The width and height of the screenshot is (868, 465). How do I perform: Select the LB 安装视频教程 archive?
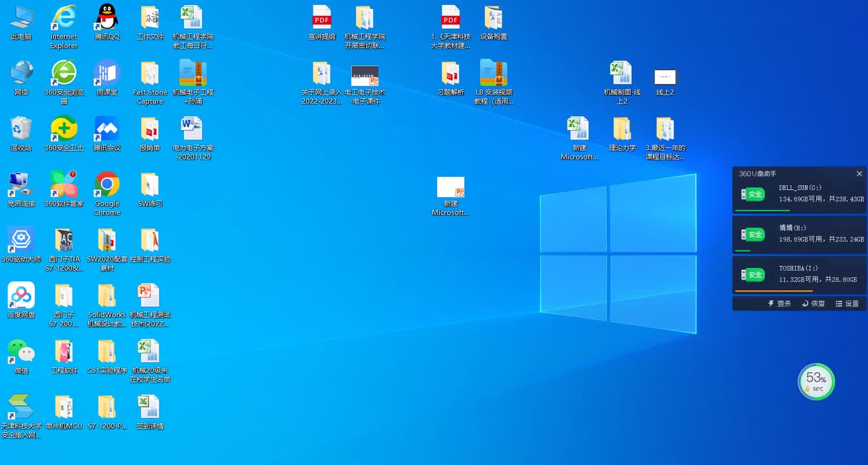pos(493,83)
